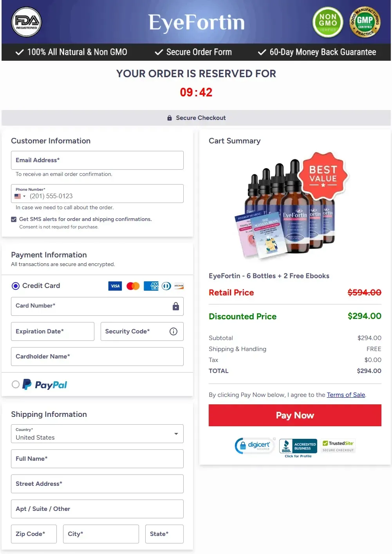
Task: Click the Security Code info icon
Action: click(173, 331)
